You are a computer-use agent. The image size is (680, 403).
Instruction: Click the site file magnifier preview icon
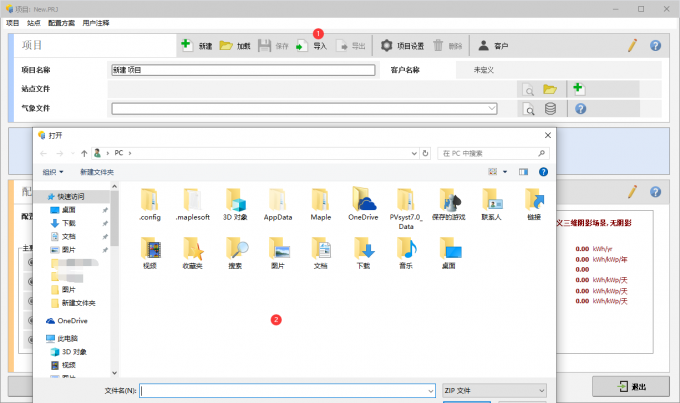pyautogui.click(x=528, y=89)
